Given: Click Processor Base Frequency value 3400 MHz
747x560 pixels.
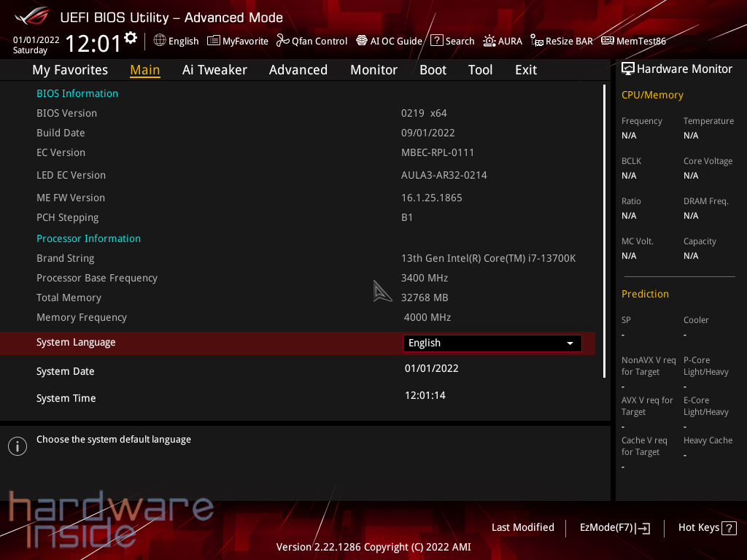Looking at the screenshot, I should [425, 278].
